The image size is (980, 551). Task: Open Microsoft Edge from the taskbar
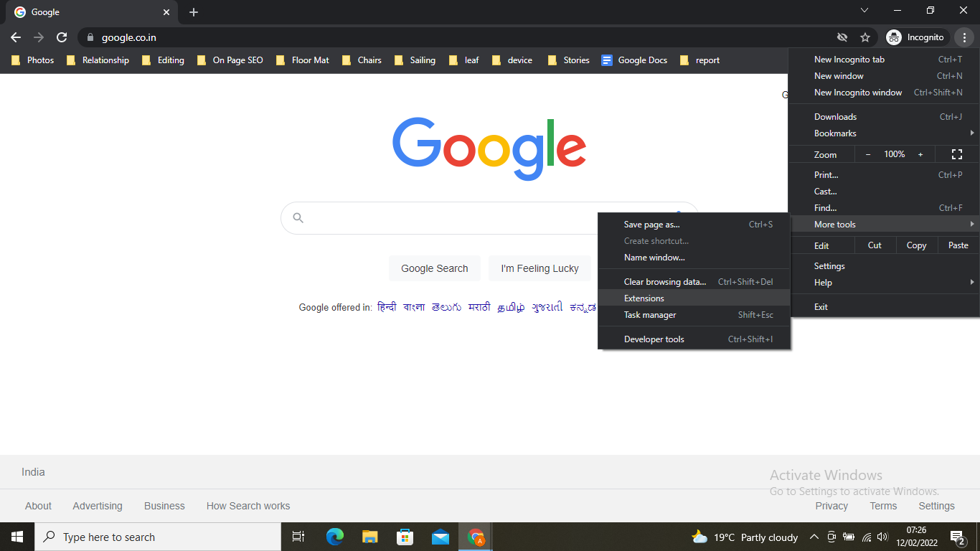[335, 537]
